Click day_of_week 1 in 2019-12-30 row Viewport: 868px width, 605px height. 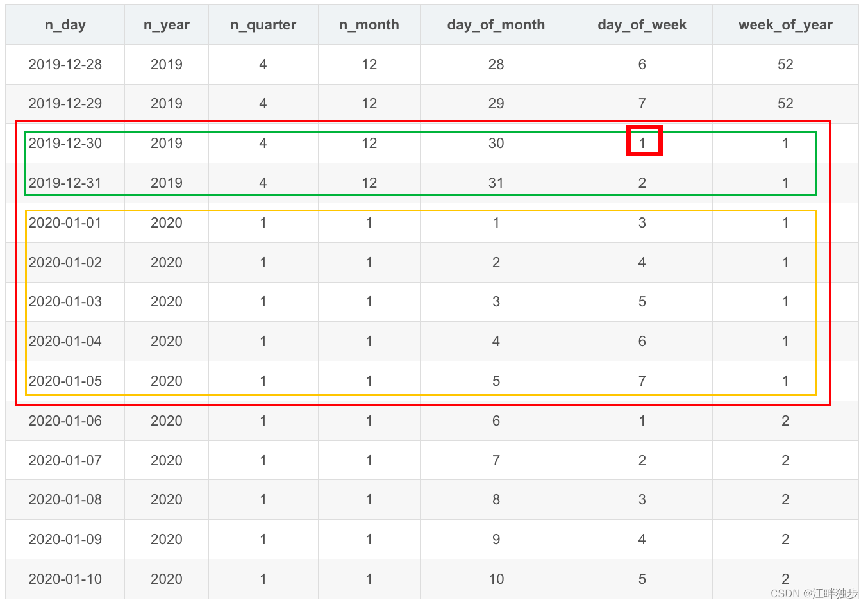pos(642,143)
